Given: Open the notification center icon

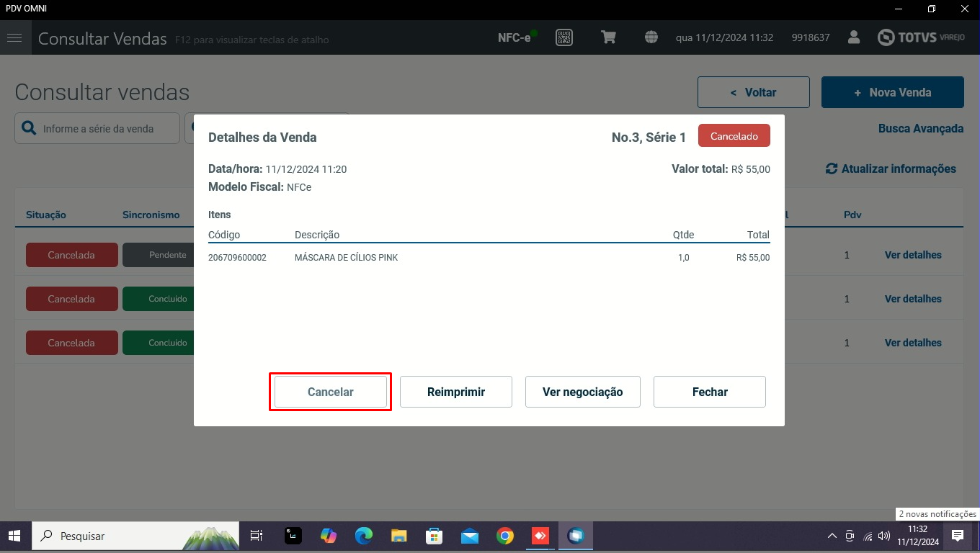Looking at the screenshot, I should point(958,536).
